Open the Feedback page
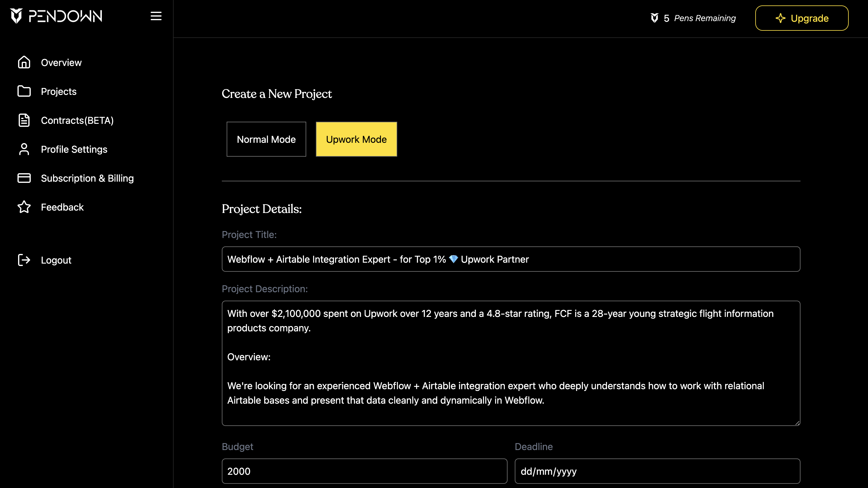This screenshot has height=488, width=868. point(62,207)
